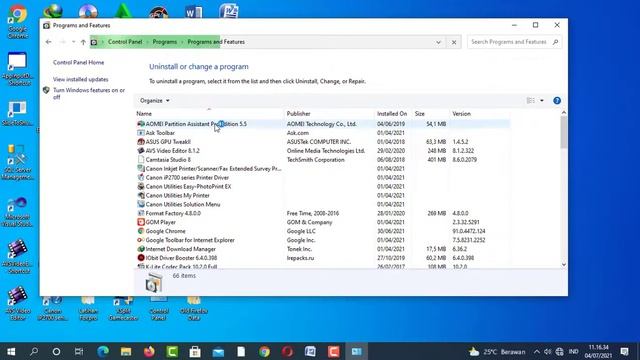Click the list scrollbar down arrow
The width and height of the screenshot is (640, 360).
point(564,264)
